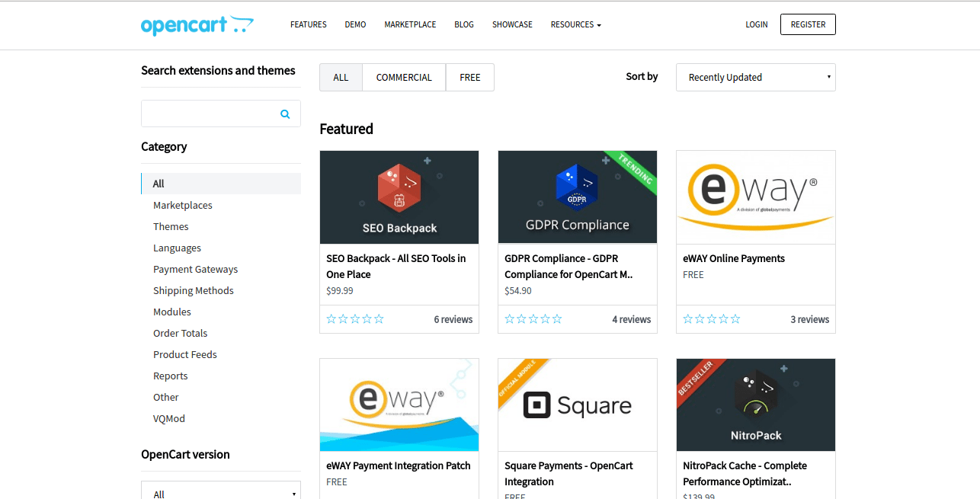
Task: Open the Demo menu item
Action: point(355,24)
